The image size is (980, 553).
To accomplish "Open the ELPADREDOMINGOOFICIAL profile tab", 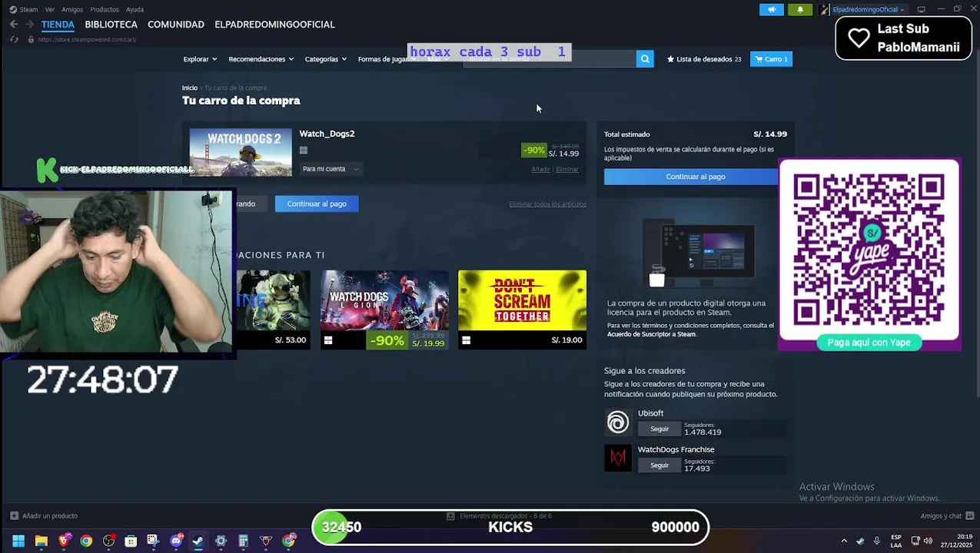I will point(274,25).
